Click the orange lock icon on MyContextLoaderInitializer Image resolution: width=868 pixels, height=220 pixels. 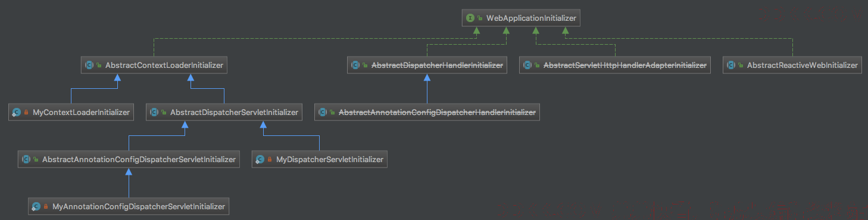tap(27, 112)
